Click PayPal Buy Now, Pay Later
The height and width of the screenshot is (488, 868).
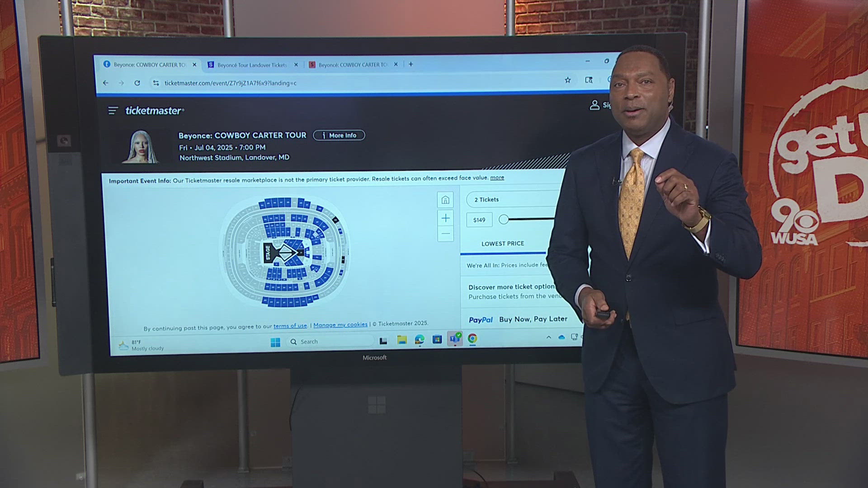point(518,319)
